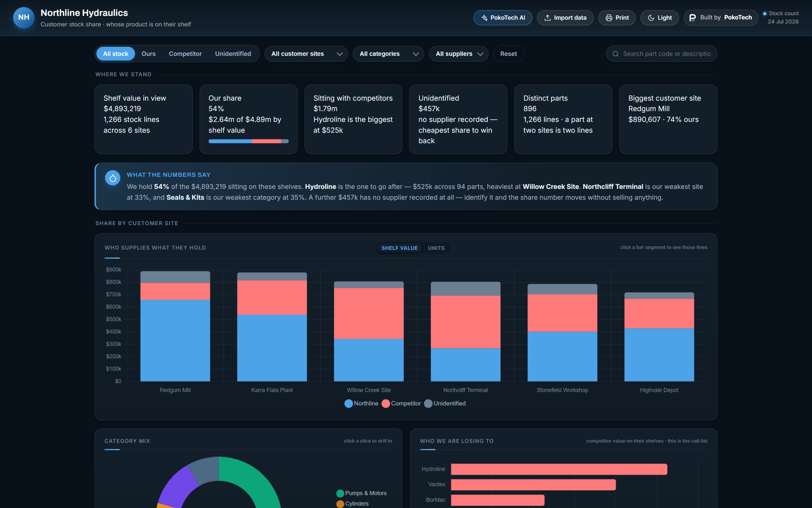Click the Import data upload icon
Viewport: 812px width, 508px height.
pos(547,18)
